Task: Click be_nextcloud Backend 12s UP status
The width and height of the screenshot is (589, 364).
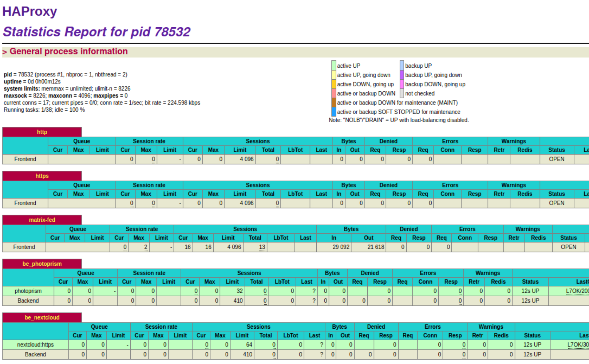Action: [x=532, y=355]
